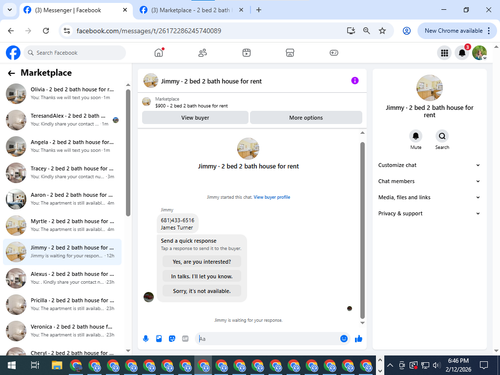Attach a photo file icon
The width and height of the screenshot is (500, 375).
coord(159,339)
